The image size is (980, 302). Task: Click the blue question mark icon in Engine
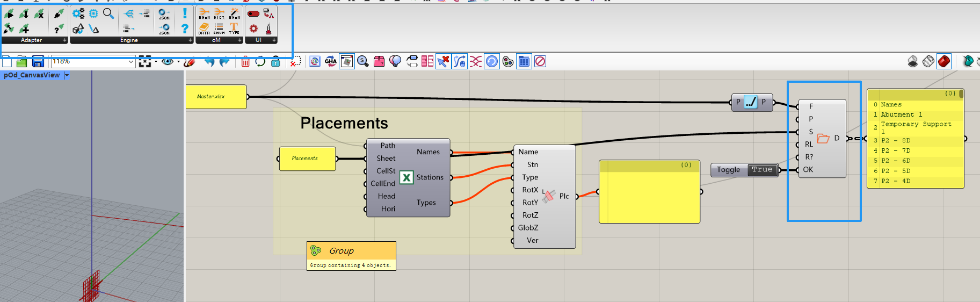point(185,28)
